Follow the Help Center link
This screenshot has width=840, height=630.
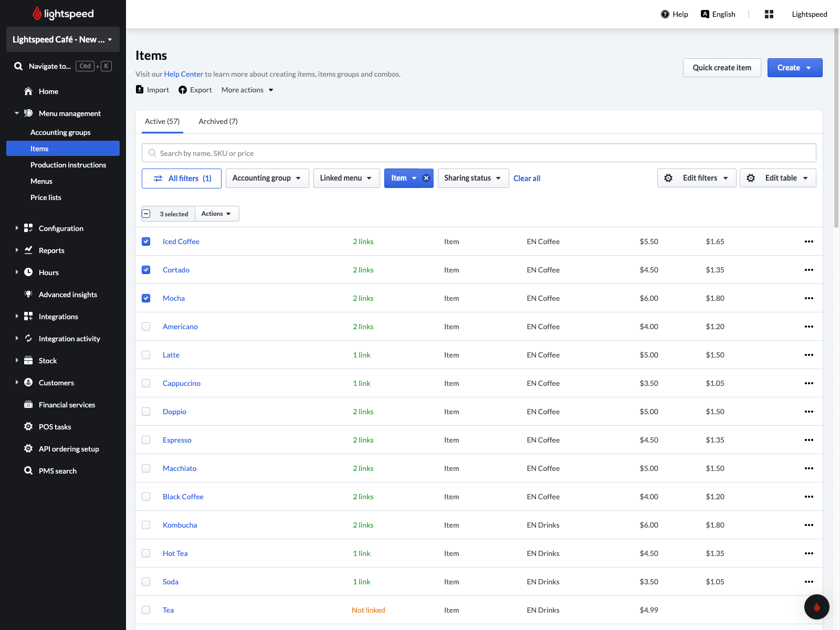[x=184, y=74]
